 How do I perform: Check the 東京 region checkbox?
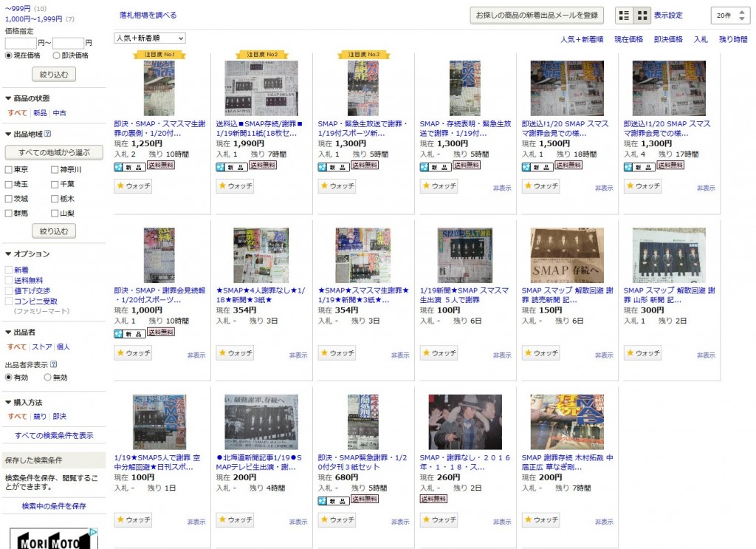(x=8, y=170)
